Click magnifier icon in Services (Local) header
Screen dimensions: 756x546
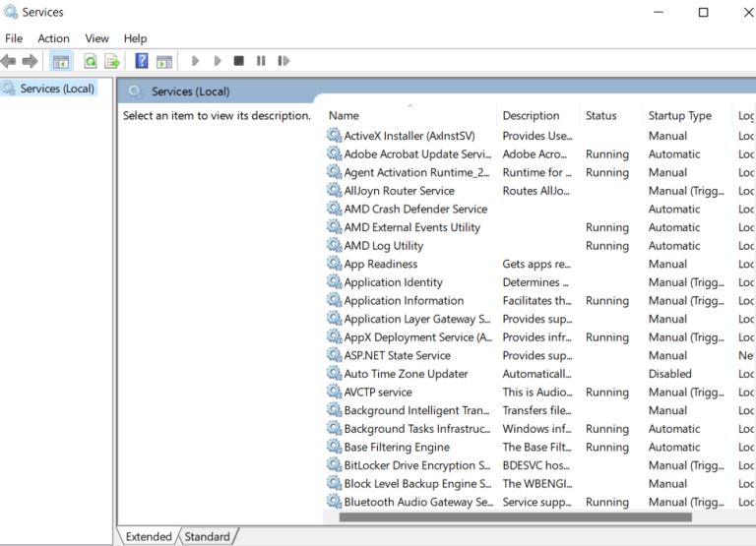pos(136,91)
